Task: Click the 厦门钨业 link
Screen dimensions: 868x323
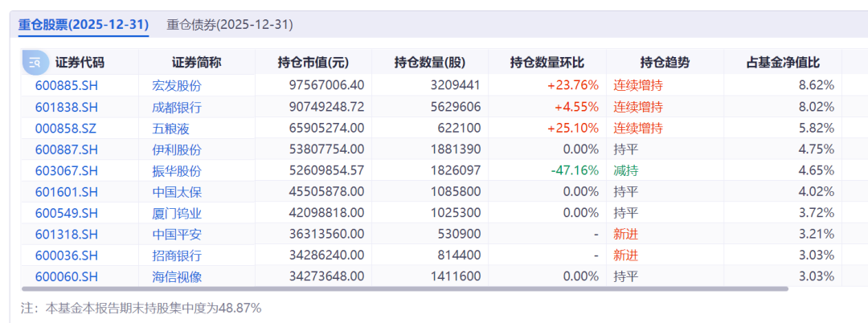Action: tap(176, 213)
